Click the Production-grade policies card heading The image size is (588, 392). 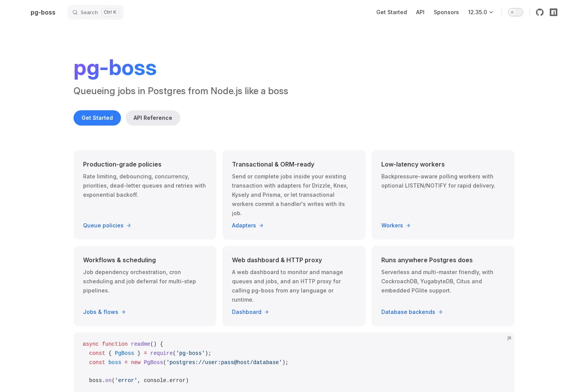pyautogui.click(x=122, y=164)
